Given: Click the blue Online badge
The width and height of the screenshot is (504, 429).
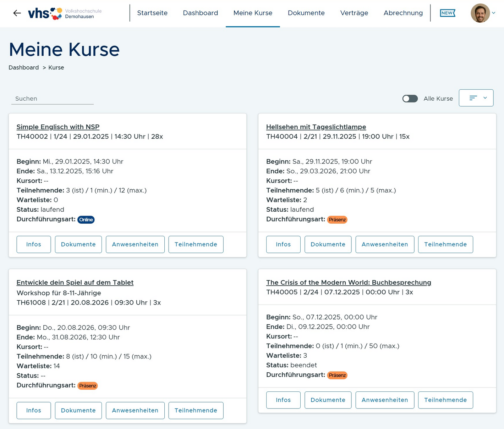Looking at the screenshot, I should pyautogui.click(x=86, y=219).
